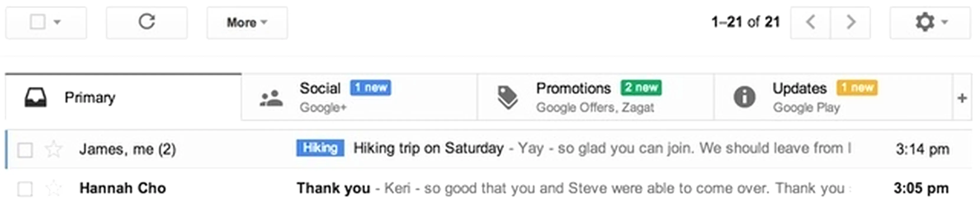Click the blue Hiking label tag
This screenshot has width=980, height=207.
point(320,148)
